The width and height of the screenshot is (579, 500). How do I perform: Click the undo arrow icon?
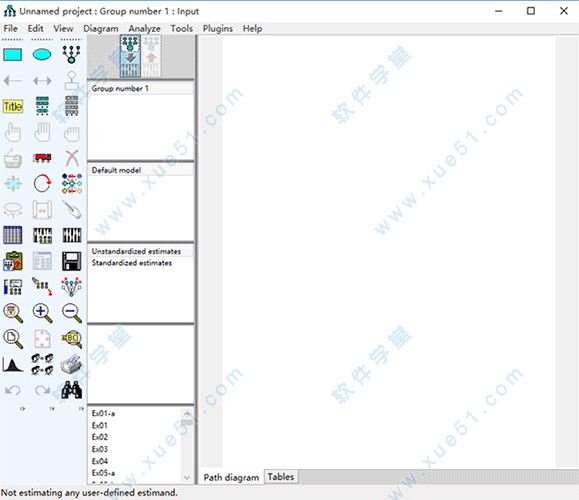[13, 390]
